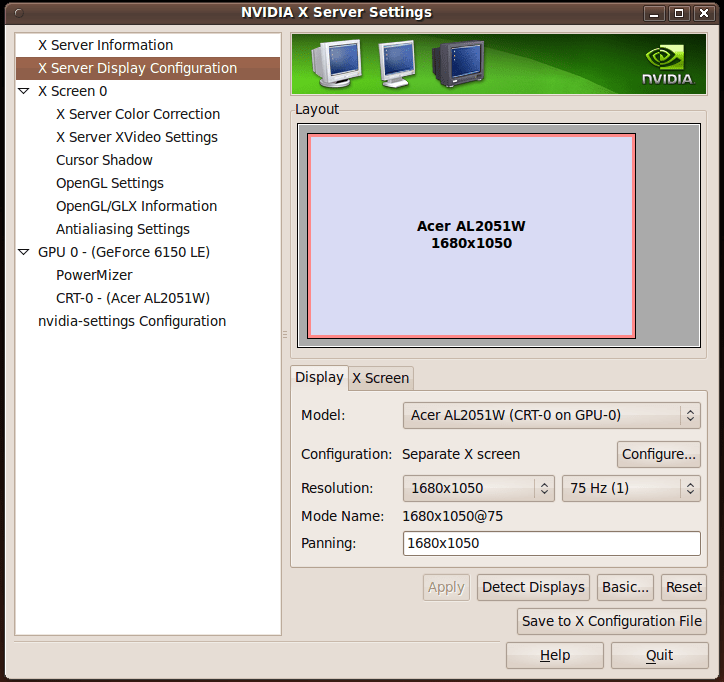Click the Configure... button
This screenshot has height=682, width=724.
[x=658, y=454]
